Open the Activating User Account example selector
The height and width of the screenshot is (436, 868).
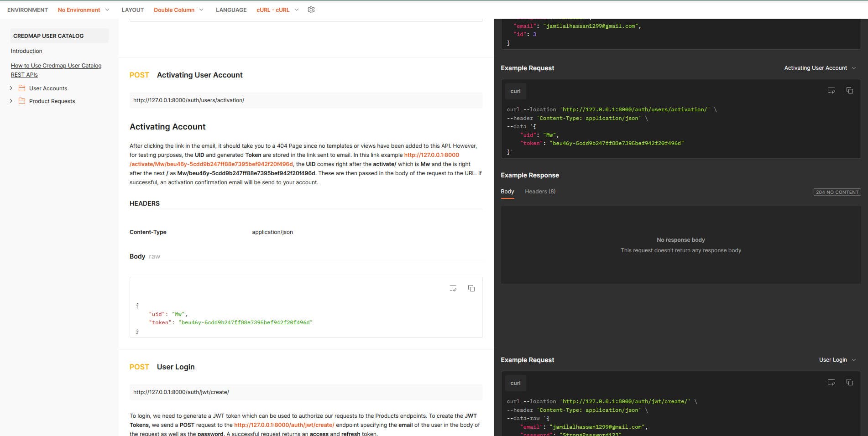(x=820, y=68)
